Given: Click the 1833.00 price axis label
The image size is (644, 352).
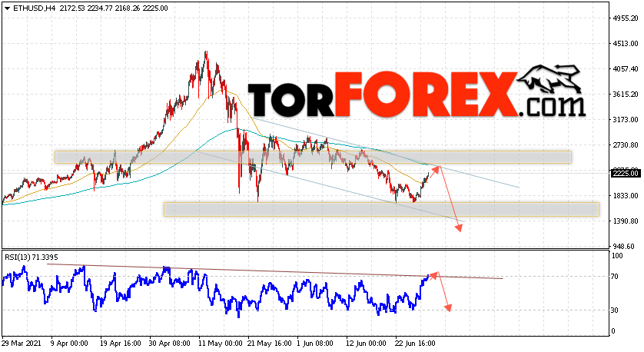Looking at the screenshot, I should click(x=625, y=195).
